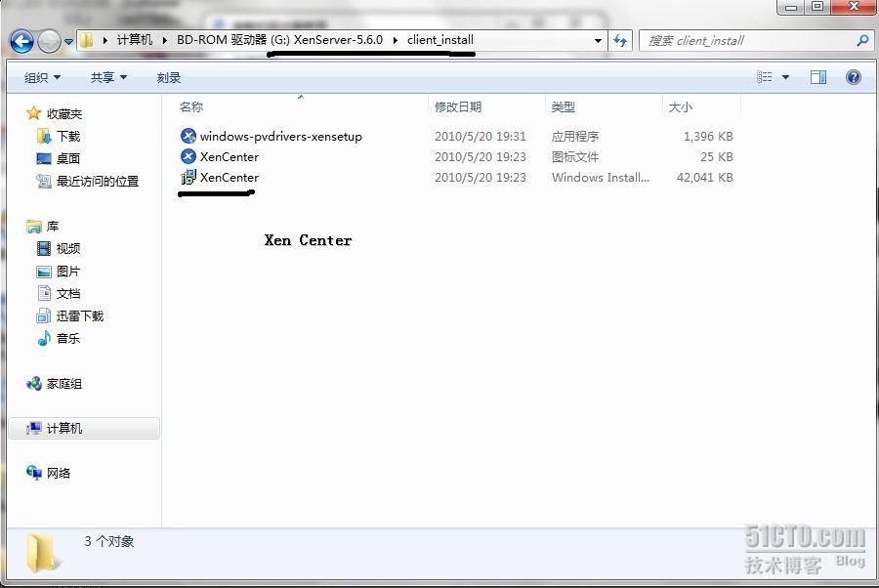Select 计算机 in the navigation pane
Image resolution: width=879 pixels, height=588 pixels.
click(84, 428)
